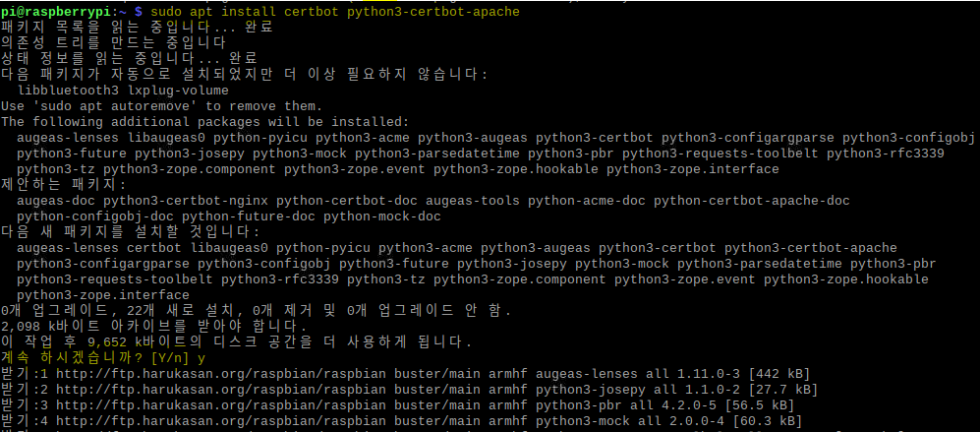Viewport: 980px width, 432px height.
Task: Click the suggested package 'augeas-doc'
Action: (x=56, y=201)
